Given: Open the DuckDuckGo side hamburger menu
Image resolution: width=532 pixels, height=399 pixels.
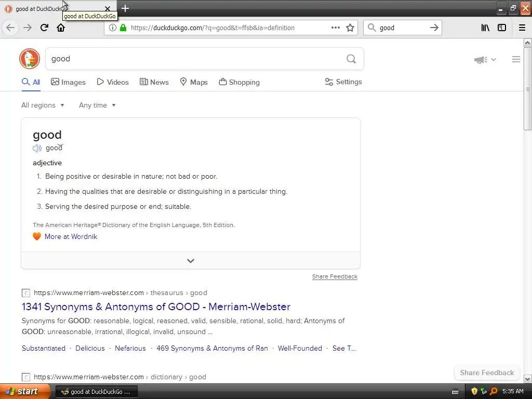Looking at the screenshot, I should coord(516,59).
